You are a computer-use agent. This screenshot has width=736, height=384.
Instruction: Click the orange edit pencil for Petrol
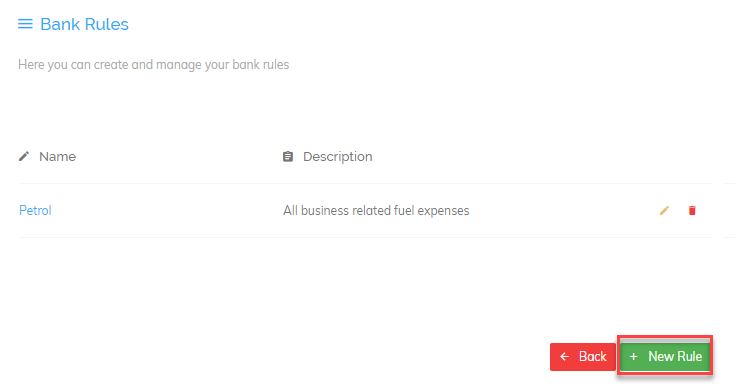pyautogui.click(x=664, y=210)
